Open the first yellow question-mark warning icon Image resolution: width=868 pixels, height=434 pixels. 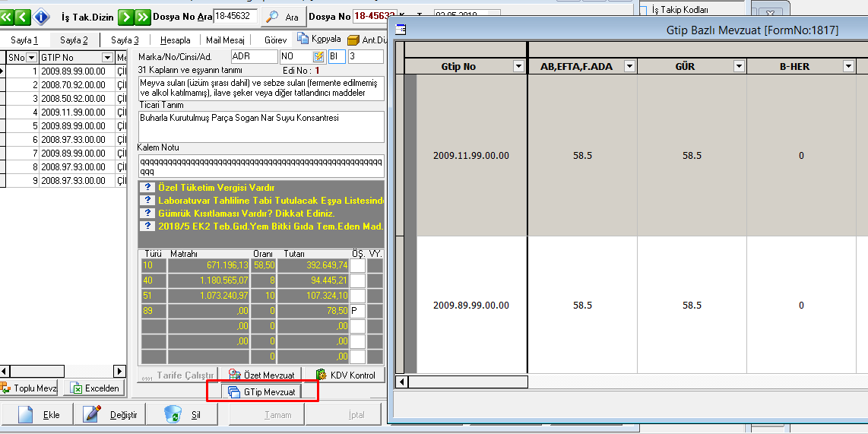click(x=149, y=187)
